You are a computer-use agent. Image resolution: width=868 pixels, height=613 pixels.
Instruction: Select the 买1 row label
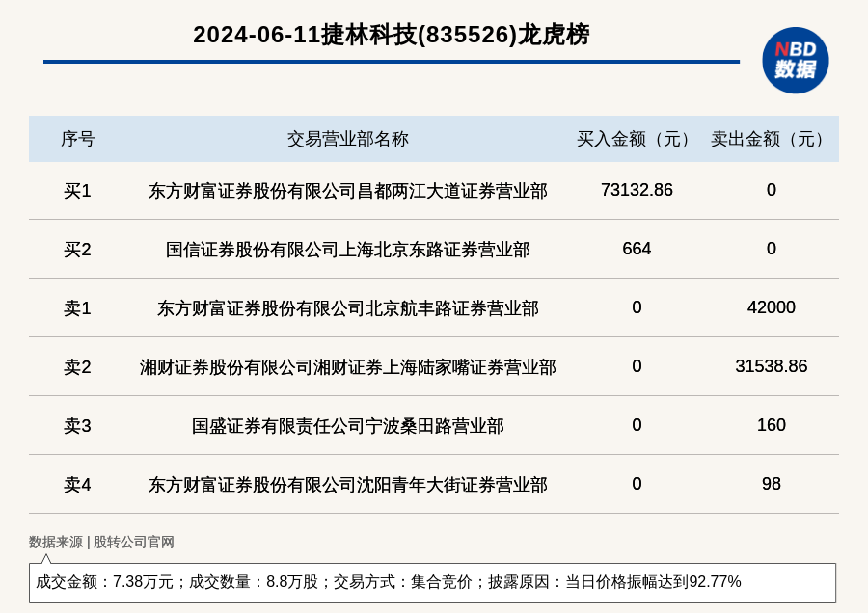coord(77,191)
